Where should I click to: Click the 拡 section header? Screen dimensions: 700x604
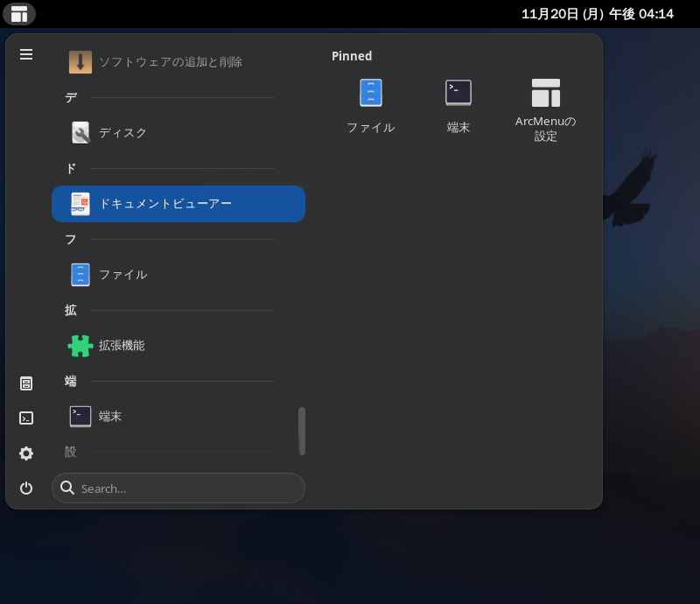(71, 311)
